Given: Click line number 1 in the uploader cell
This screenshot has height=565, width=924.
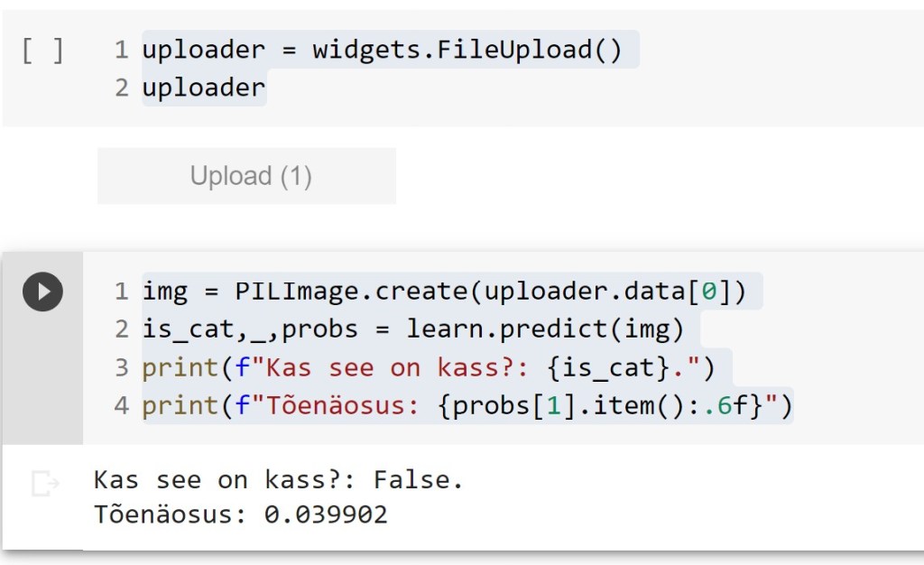Looking at the screenshot, I should (x=122, y=51).
